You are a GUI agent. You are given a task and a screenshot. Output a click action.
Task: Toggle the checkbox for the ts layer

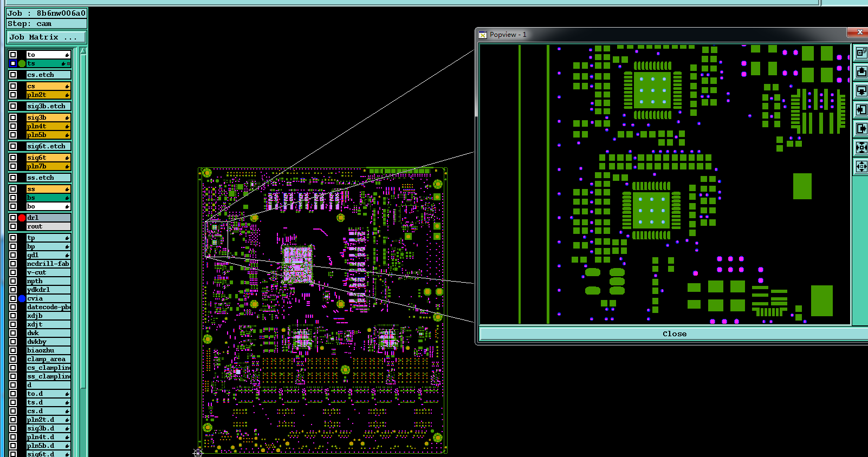(x=13, y=63)
